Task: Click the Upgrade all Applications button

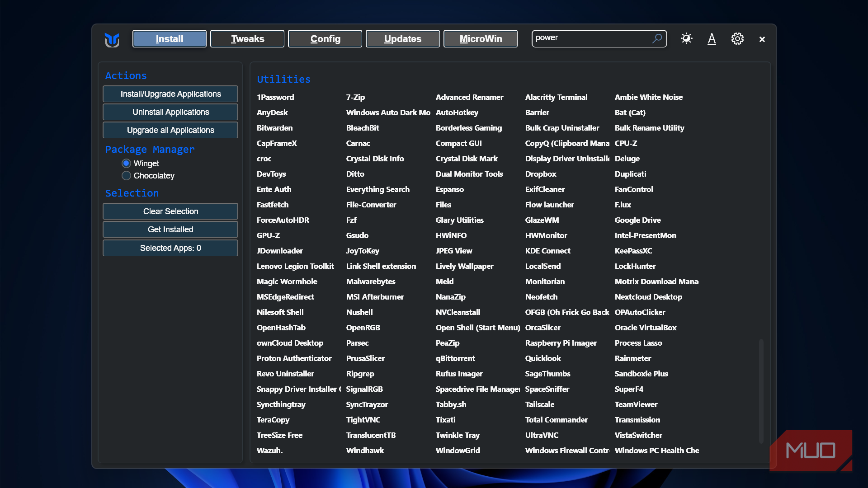Action: pyautogui.click(x=170, y=130)
